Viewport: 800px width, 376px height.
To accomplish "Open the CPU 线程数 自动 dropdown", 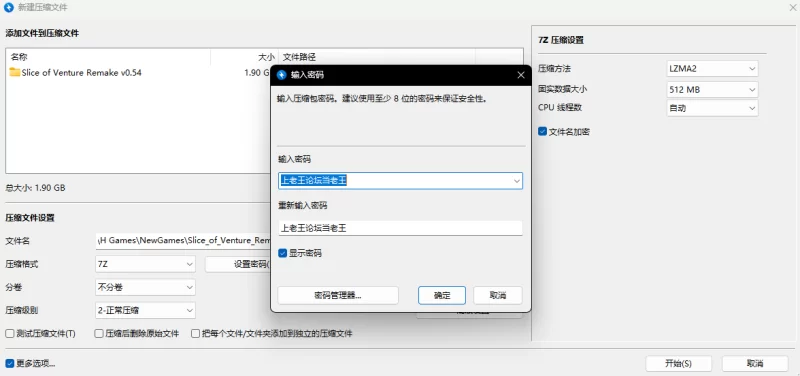I will (x=712, y=108).
